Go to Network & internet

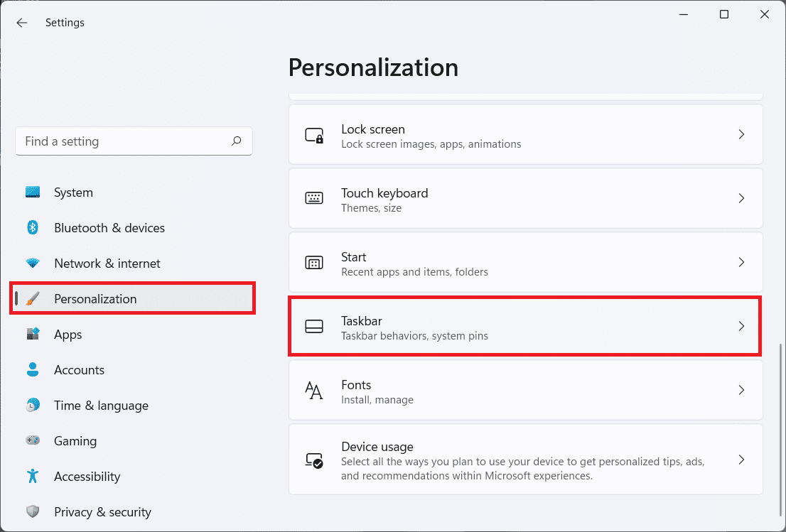[x=134, y=263]
